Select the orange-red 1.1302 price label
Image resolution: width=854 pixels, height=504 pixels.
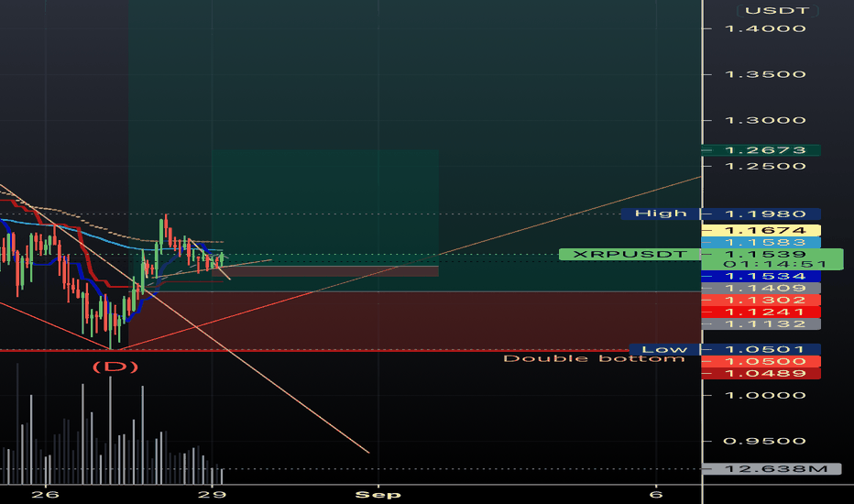pos(761,301)
